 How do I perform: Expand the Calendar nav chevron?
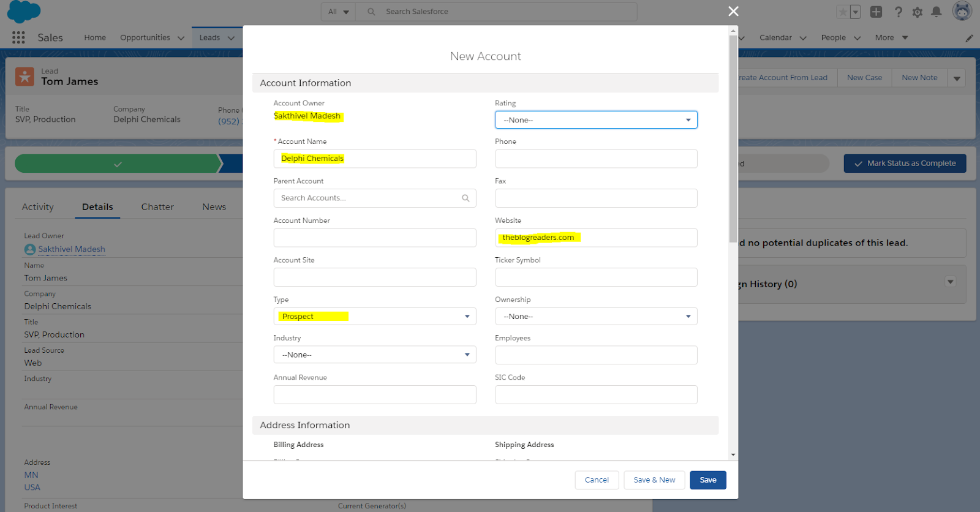coord(803,38)
